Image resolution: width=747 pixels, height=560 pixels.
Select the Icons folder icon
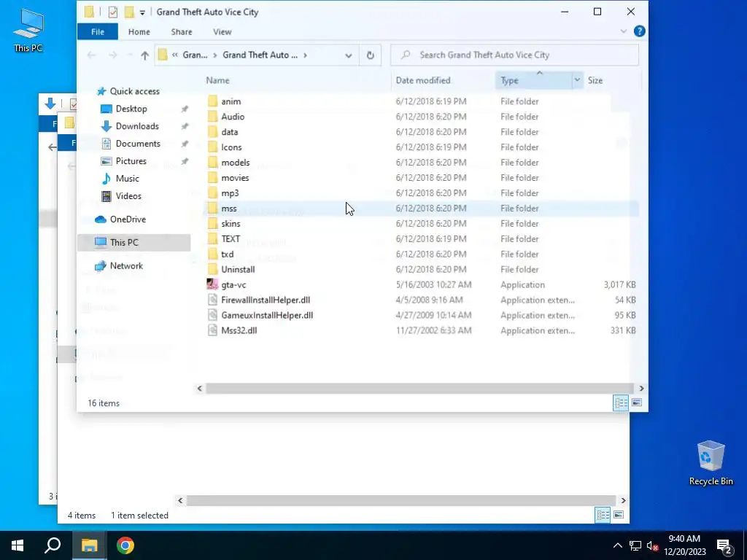click(x=213, y=147)
